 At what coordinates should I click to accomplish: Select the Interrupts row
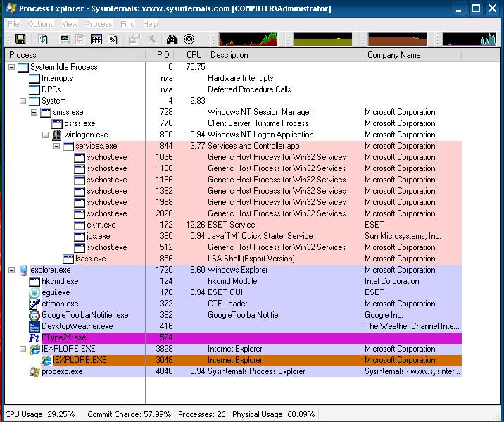point(234,78)
